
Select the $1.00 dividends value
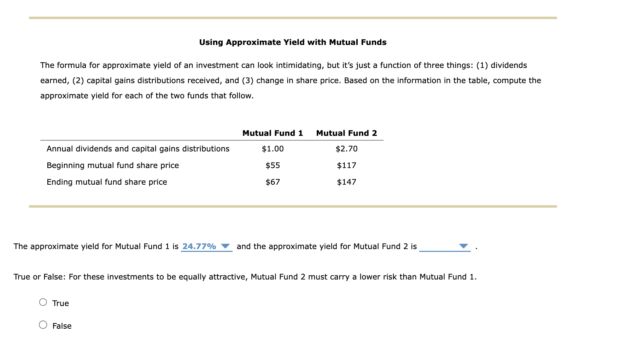tap(273, 149)
